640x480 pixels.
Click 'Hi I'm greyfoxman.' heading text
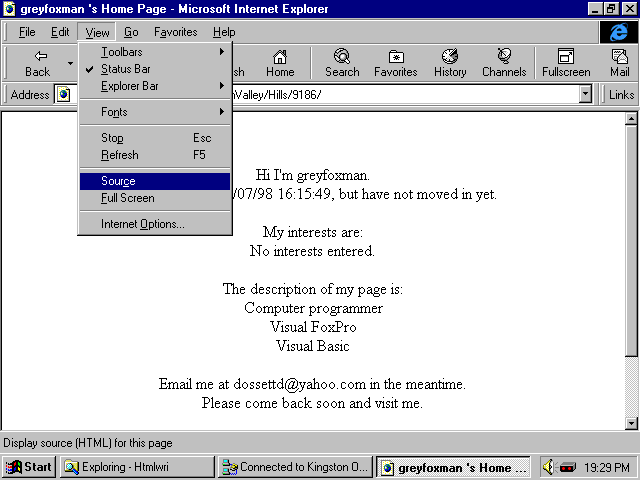click(x=313, y=176)
